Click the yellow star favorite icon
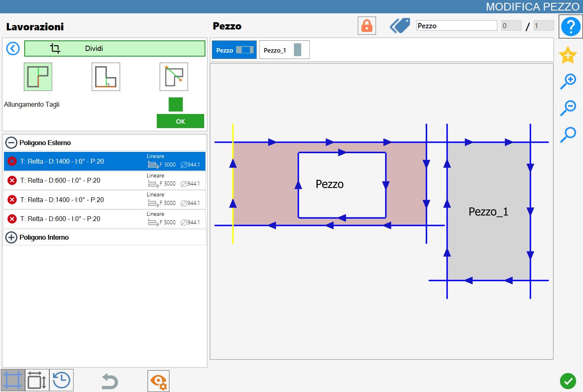The image size is (583, 392). [x=568, y=55]
